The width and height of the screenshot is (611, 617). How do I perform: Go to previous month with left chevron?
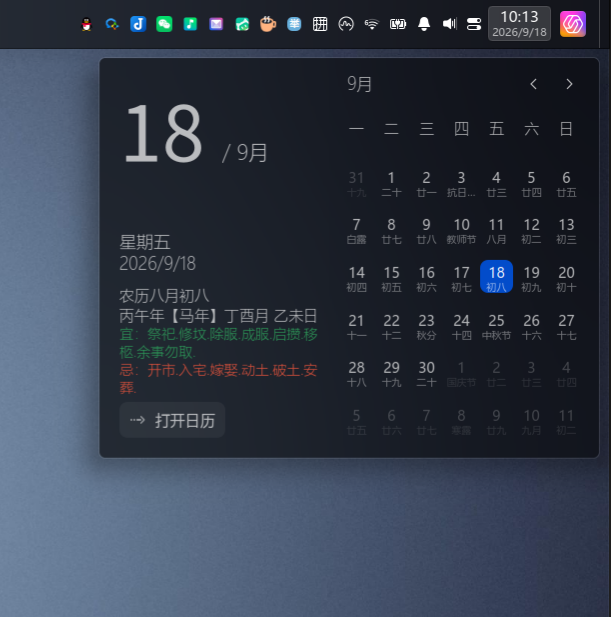(533, 84)
